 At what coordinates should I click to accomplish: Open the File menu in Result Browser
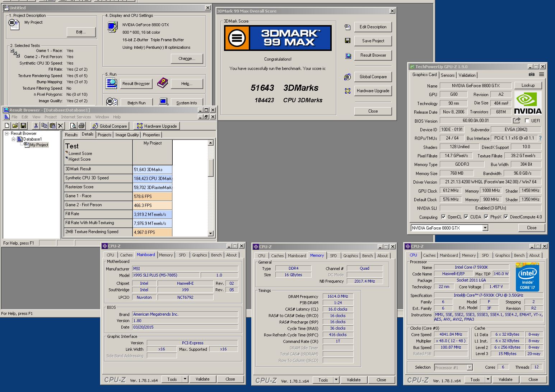14,117
